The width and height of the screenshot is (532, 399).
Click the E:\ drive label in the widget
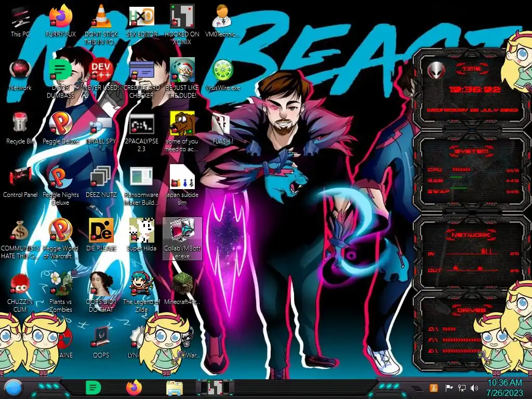(433, 351)
